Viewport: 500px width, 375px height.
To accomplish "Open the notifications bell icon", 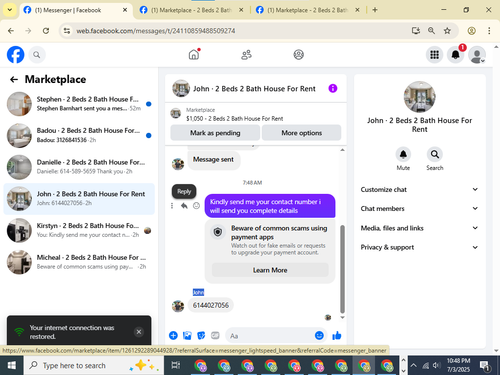I will pos(455,55).
